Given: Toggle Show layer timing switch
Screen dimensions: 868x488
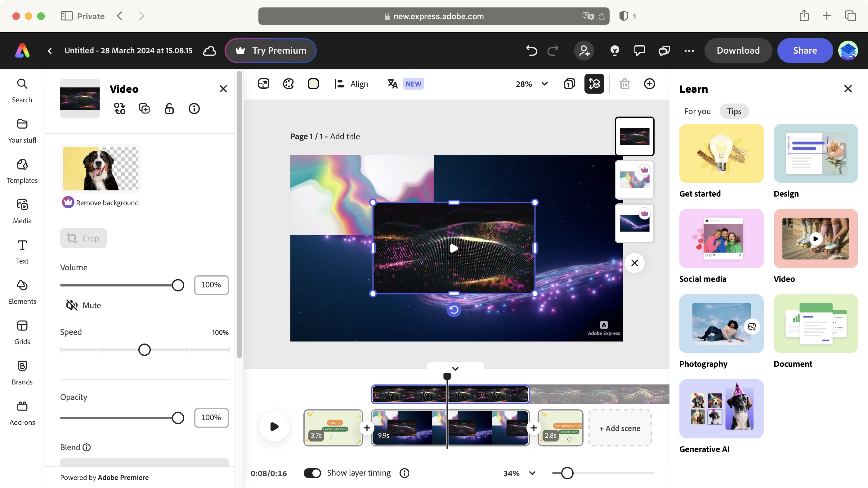Looking at the screenshot, I should pos(312,472).
